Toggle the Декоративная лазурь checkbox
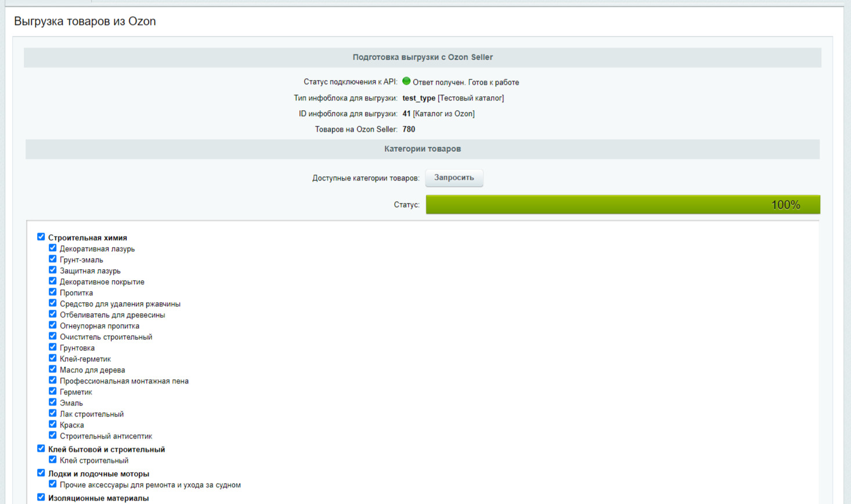The height and width of the screenshot is (504, 851). coord(53,248)
